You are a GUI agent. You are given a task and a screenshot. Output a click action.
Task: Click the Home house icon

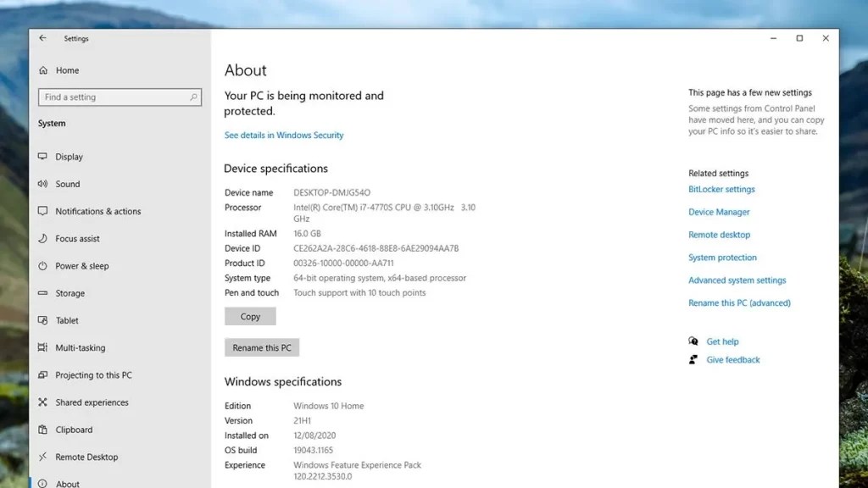click(x=43, y=70)
